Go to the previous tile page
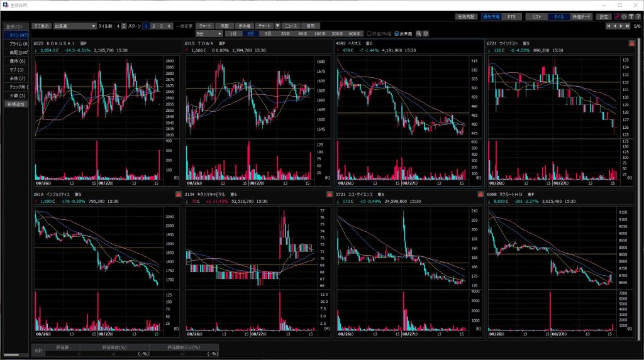The height and width of the screenshot is (360, 644). pos(614,26)
